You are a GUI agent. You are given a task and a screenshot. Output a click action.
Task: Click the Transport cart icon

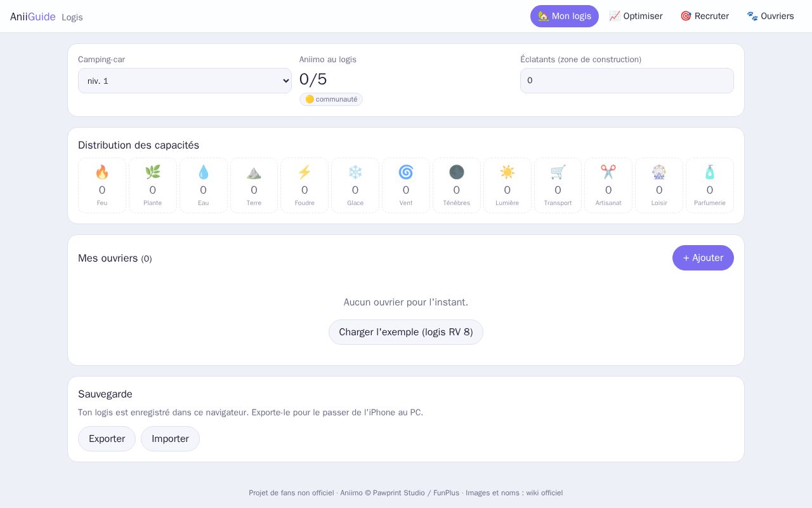558,172
